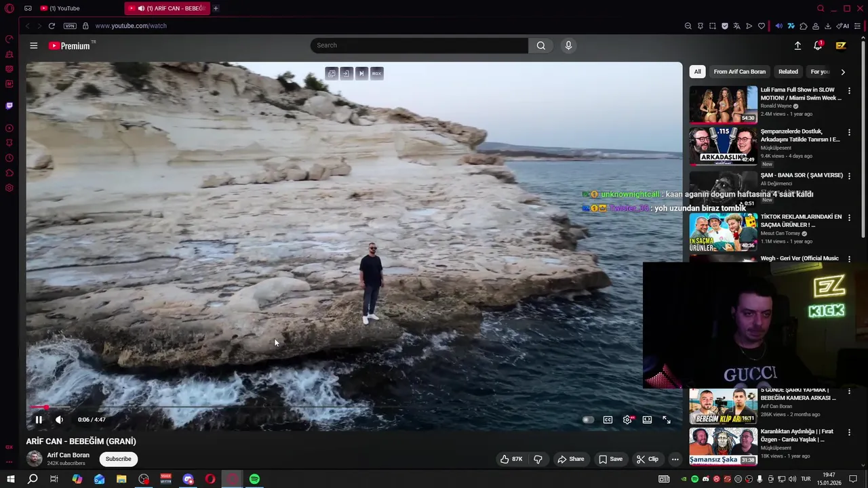Open the browser extensions cube icon
Screen dimensions: 868x488
804,26
